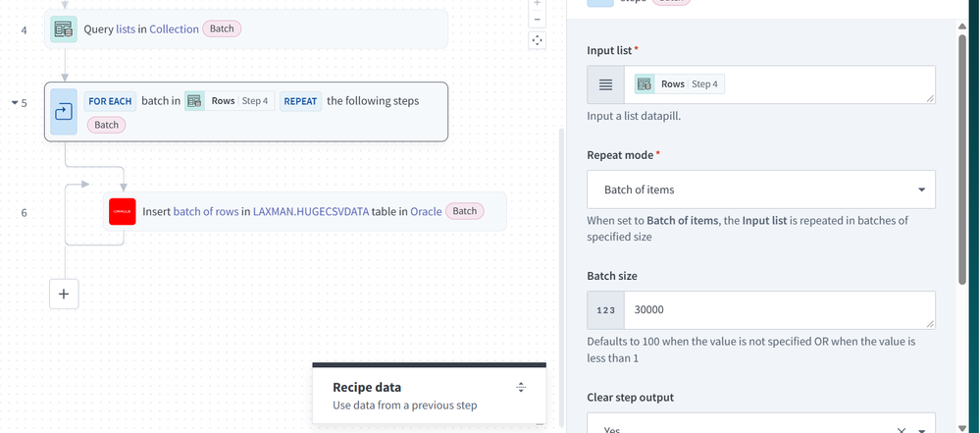Click the REPEAT label in step 5
The height and width of the screenshot is (433, 980).
300,101
